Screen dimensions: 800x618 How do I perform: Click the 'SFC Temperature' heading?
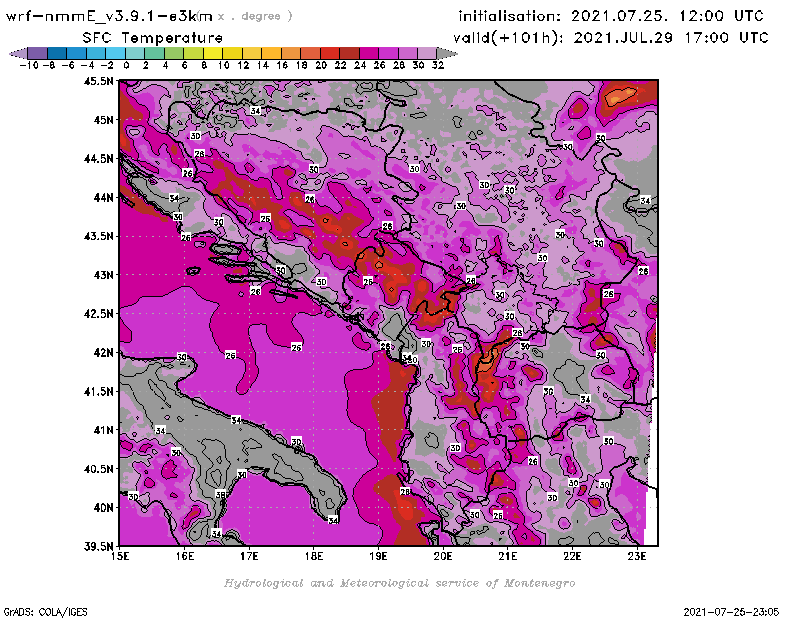pos(153,38)
